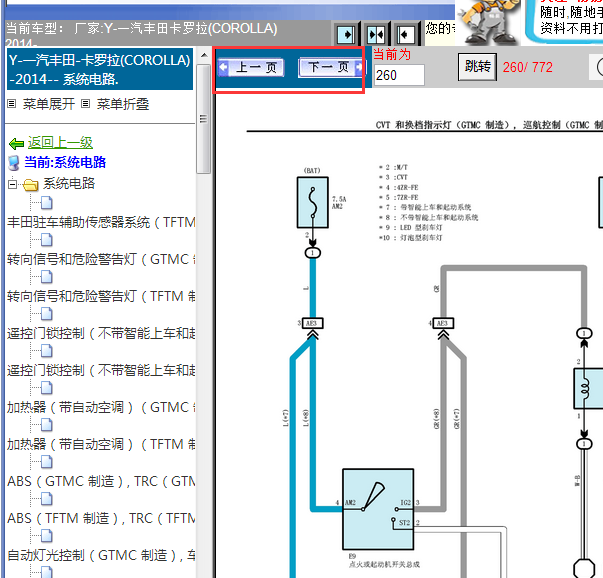Click the page number input showing 260
Screen dimensions: 603x578
pyautogui.click(x=399, y=75)
